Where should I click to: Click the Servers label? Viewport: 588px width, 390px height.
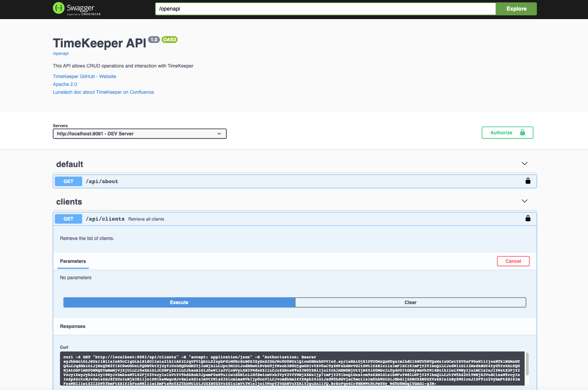coord(60,126)
